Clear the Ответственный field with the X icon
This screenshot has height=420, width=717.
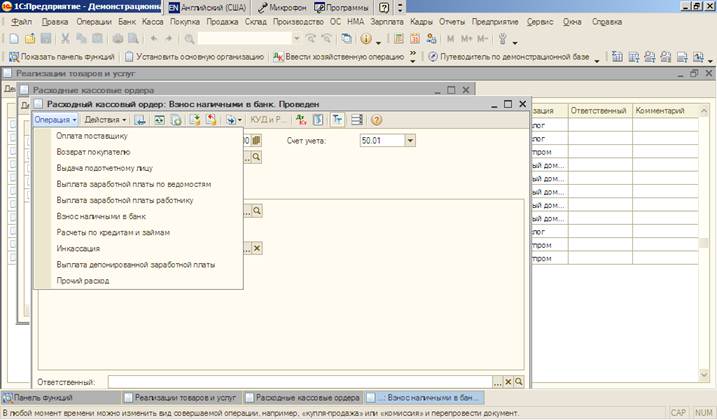click(x=508, y=382)
